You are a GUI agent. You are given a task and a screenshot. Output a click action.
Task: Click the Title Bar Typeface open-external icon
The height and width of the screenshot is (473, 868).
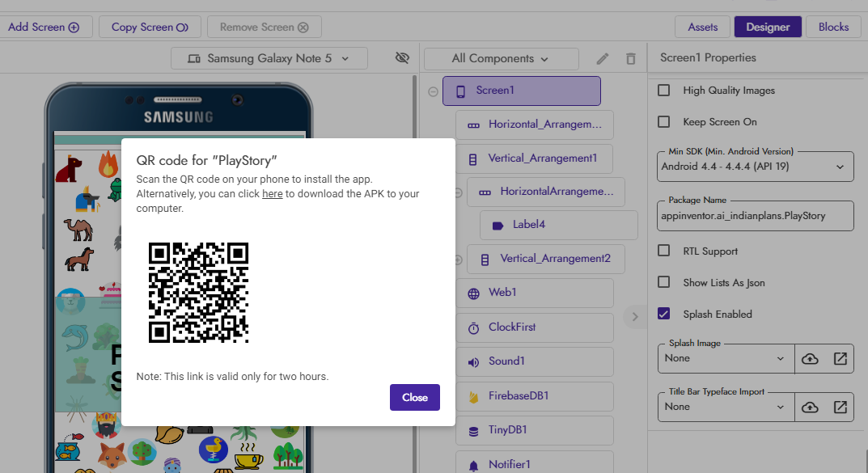pyautogui.click(x=840, y=407)
